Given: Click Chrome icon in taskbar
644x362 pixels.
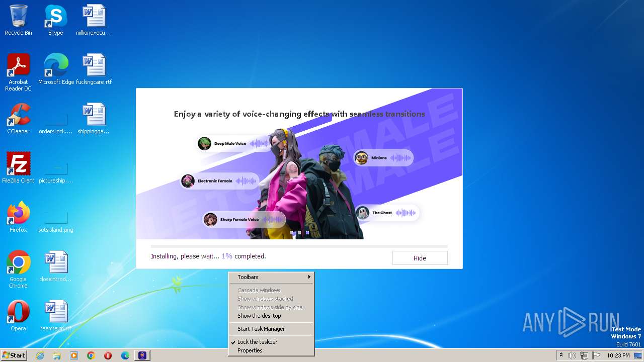Looking at the screenshot, I should point(91,355).
